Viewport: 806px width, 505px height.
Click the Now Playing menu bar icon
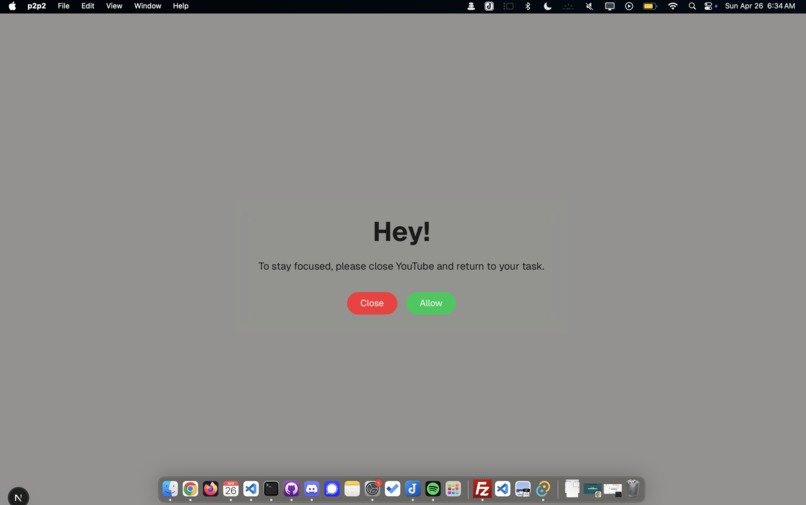(629, 6)
